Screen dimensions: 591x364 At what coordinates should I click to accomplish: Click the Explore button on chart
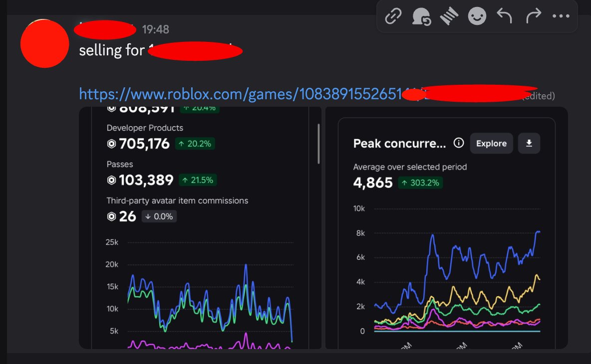(x=491, y=144)
